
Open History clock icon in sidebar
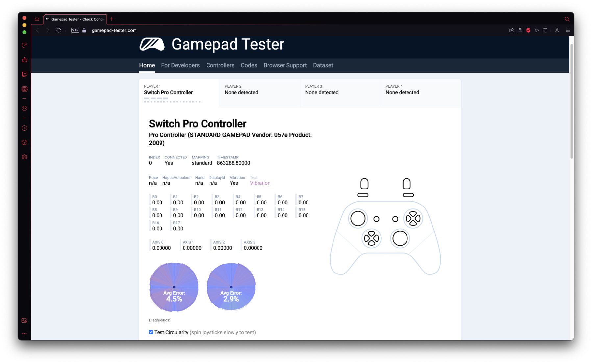coord(24,128)
